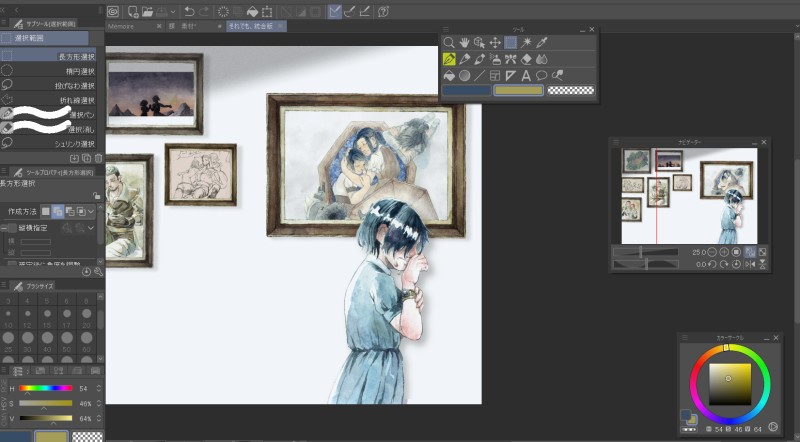800x442 pixels.
Task: Expand 縦横指定 tree node toggle
Action: point(4,228)
